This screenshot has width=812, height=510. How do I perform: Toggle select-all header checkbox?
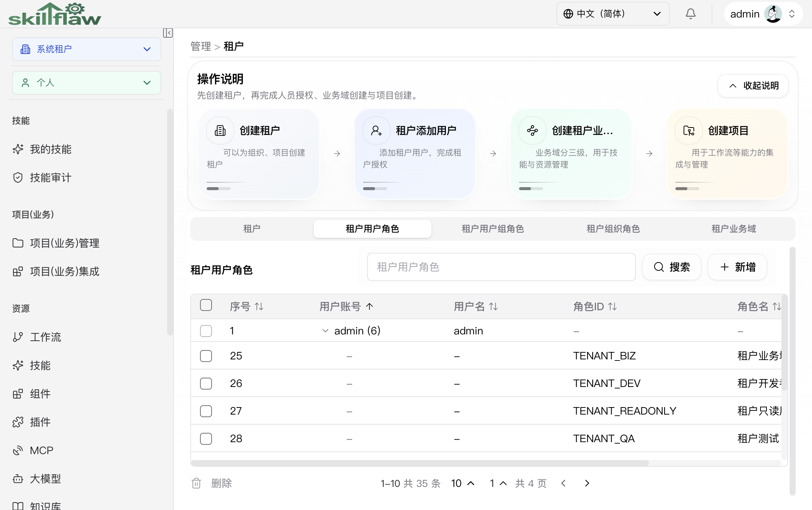[206, 305]
